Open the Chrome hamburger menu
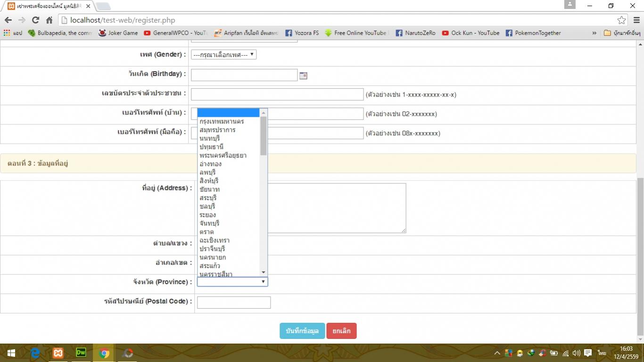 tap(636, 20)
